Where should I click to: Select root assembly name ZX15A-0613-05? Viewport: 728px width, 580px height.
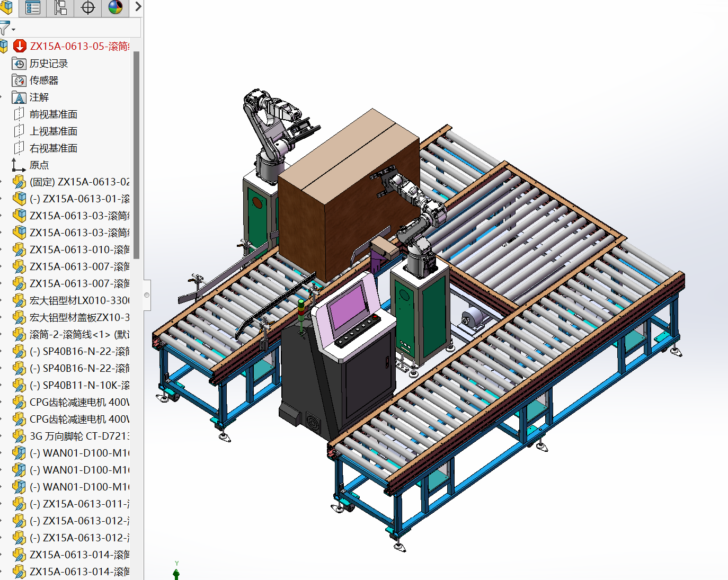pos(79,47)
